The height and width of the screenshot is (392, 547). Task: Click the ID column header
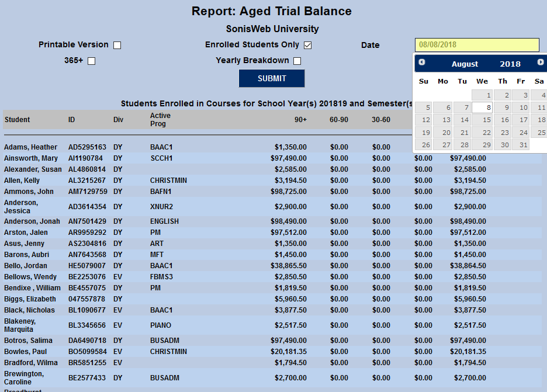pos(71,119)
